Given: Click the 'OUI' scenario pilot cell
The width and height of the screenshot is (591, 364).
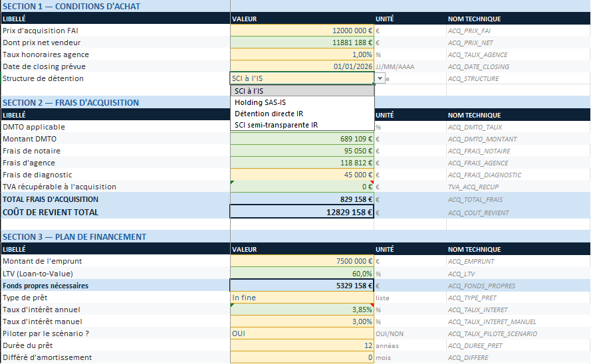Looking at the screenshot, I should (302, 334).
